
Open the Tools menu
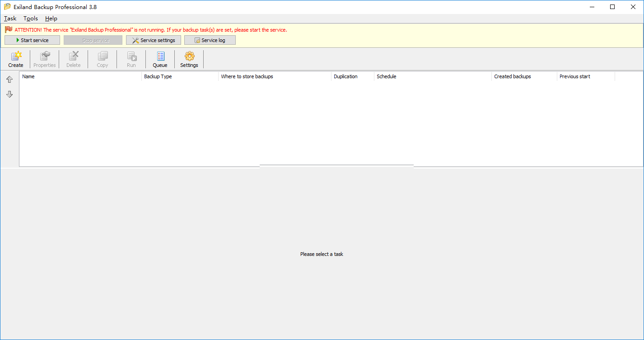(x=31, y=19)
